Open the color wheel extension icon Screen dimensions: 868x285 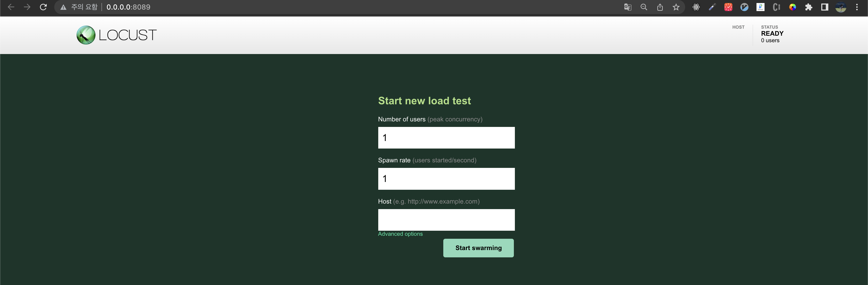pos(792,7)
